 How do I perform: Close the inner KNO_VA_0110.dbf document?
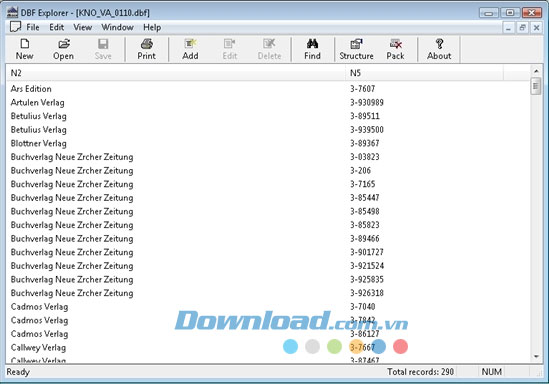[536, 28]
